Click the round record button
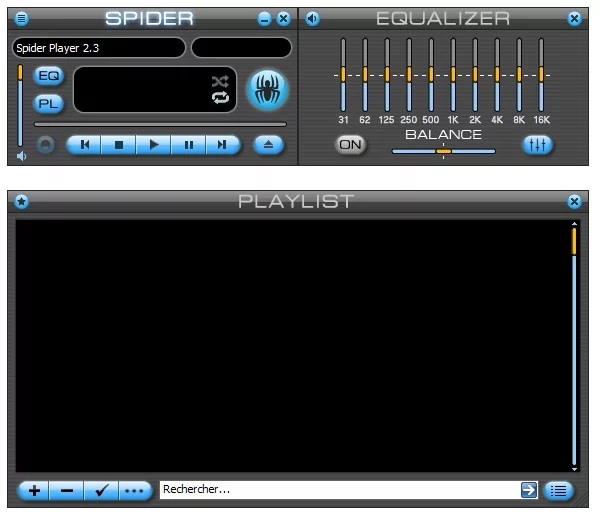 45,145
